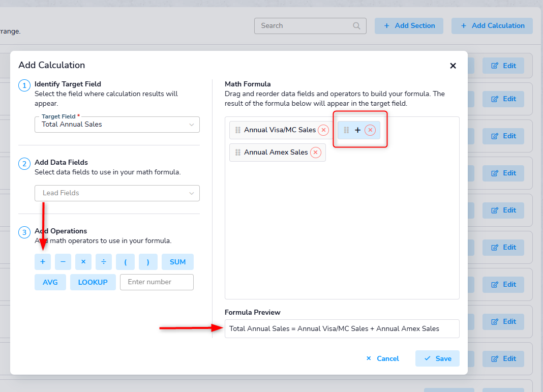Click the Enter number input field
The height and width of the screenshot is (392, 543).
click(x=157, y=282)
